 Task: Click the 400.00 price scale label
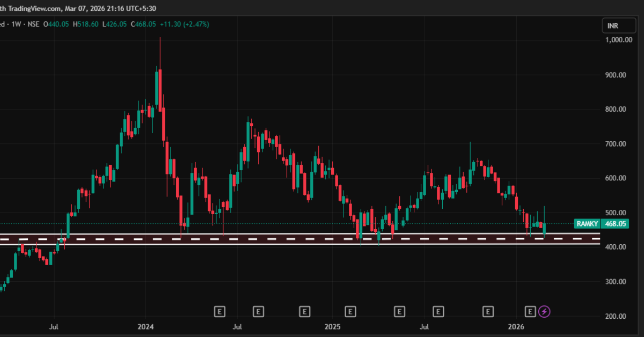615,247
